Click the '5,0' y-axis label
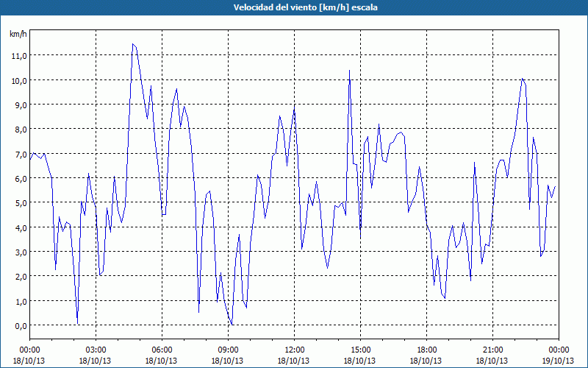The height and width of the screenshot is (368, 588). click(21, 203)
